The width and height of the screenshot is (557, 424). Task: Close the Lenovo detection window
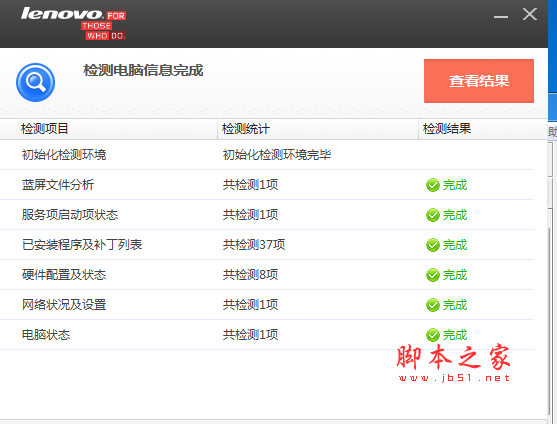(x=530, y=15)
